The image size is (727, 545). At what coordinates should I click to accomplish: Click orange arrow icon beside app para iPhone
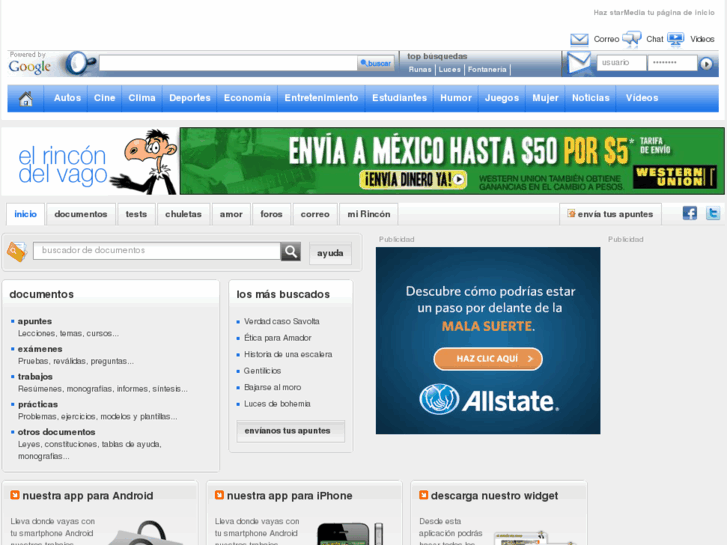click(219, 495)
